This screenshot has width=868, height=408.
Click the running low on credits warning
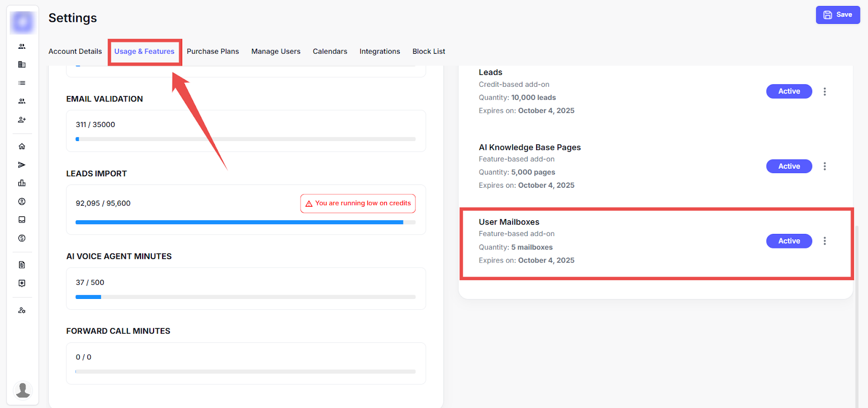coord(358,203)
